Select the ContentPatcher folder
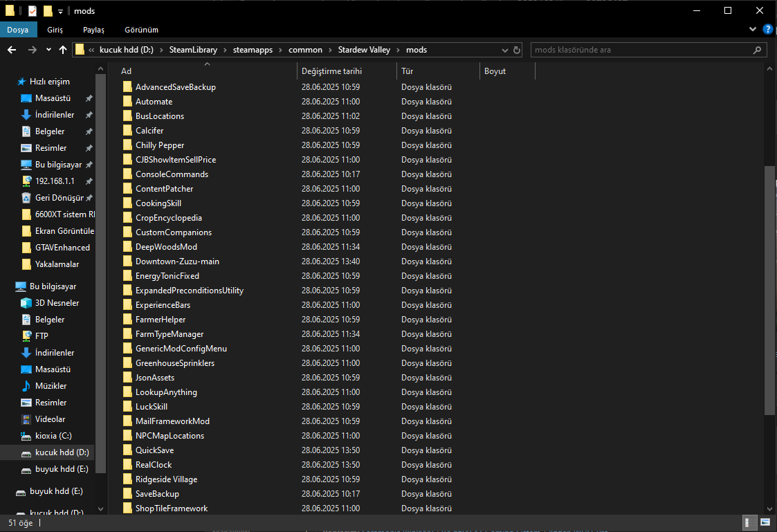777x532 pixels. tap(165, 189)
